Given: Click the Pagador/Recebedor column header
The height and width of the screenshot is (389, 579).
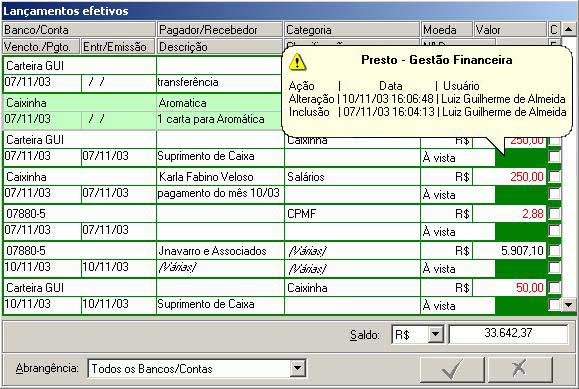Looking at the screenshot, I should coord(220,30).
